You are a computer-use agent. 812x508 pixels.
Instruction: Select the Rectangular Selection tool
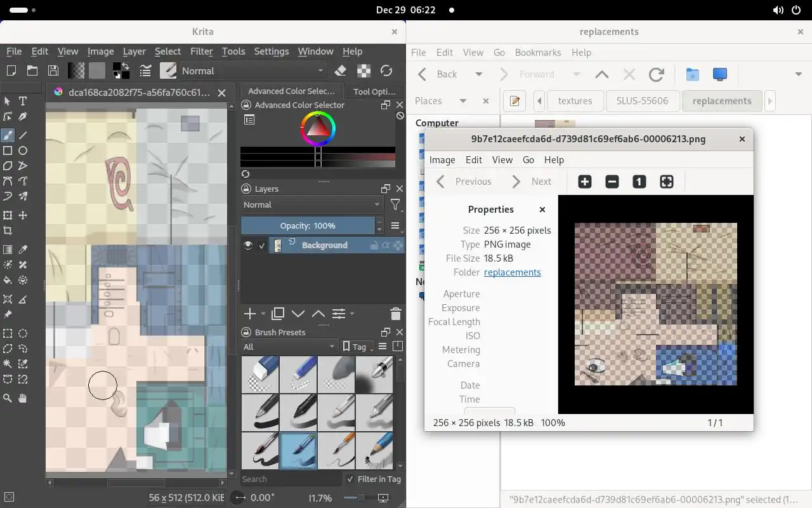[8, 333]
